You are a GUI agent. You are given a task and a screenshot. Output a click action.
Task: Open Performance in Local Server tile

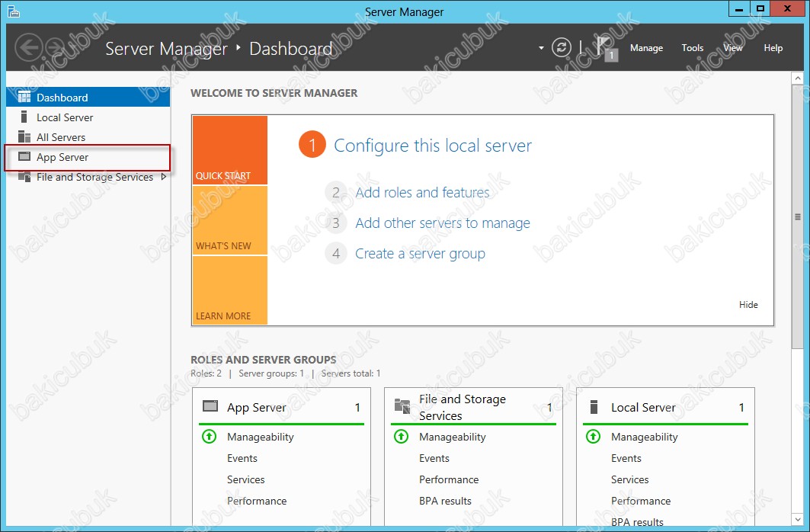coord(641,501)
